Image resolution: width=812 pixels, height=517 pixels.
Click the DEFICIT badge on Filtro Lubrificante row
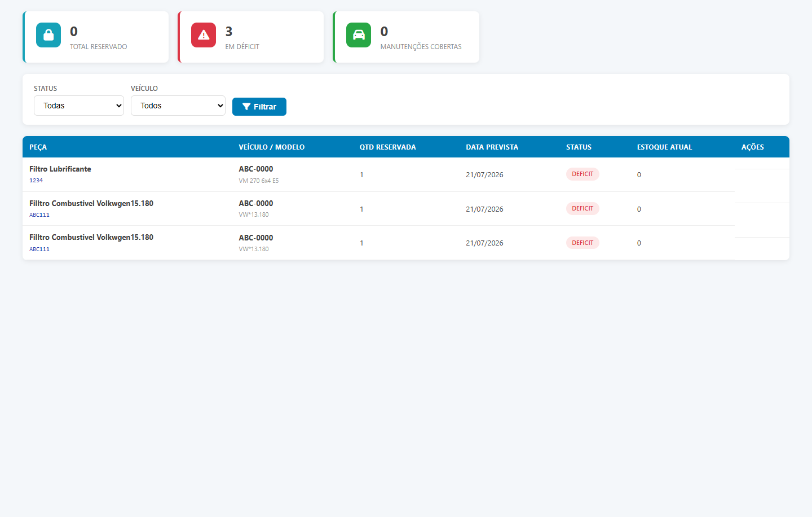point(582,174)
